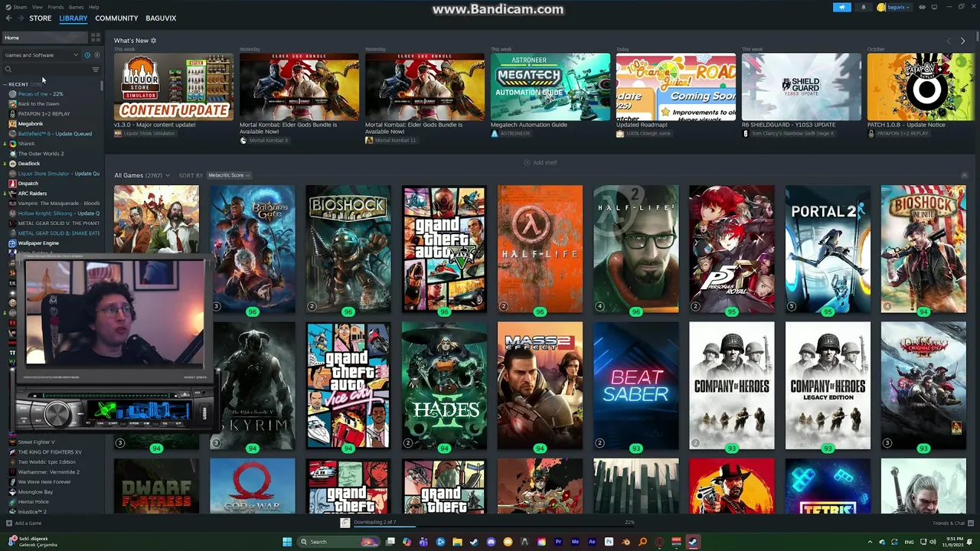Screen dimensions: 980x551
Task: Open Beat Saber game tile
Action: [635, 385]
